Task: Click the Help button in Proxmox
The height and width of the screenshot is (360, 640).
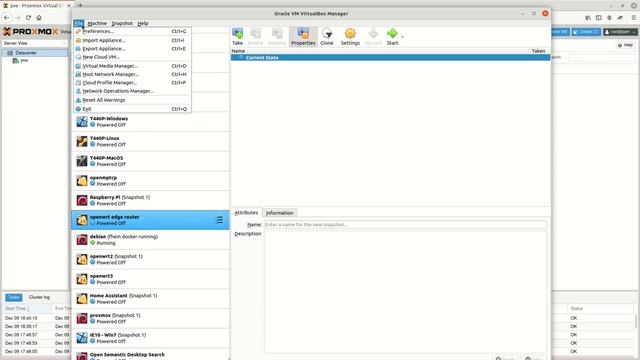Action: 625,45
